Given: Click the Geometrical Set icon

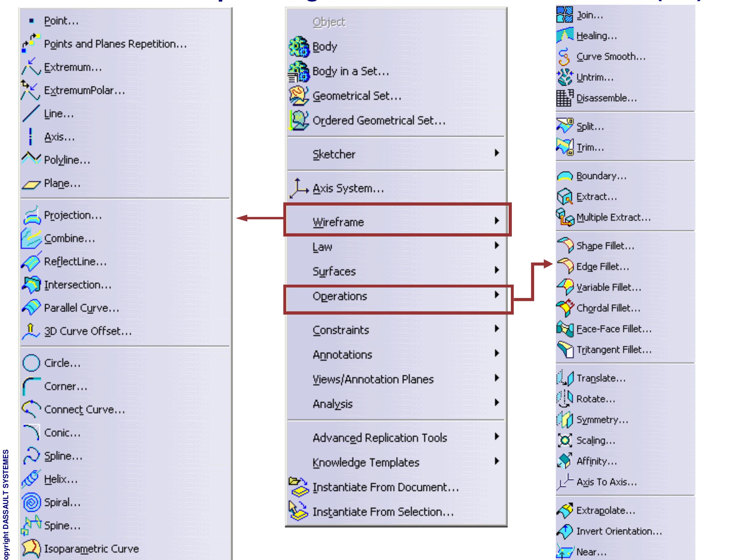Looking at the screenshot, I should click(299, 96).
